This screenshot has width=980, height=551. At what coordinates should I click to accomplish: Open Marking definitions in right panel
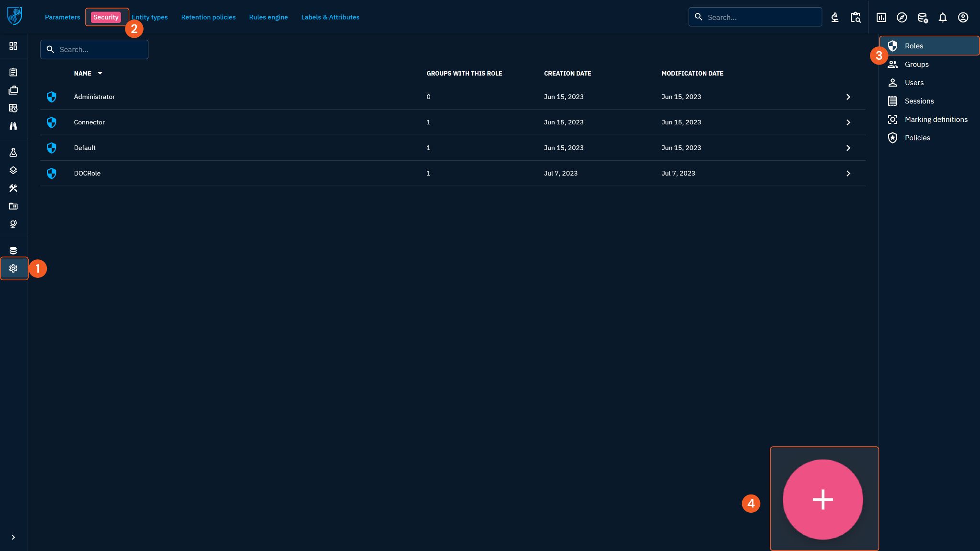(935, 120)
